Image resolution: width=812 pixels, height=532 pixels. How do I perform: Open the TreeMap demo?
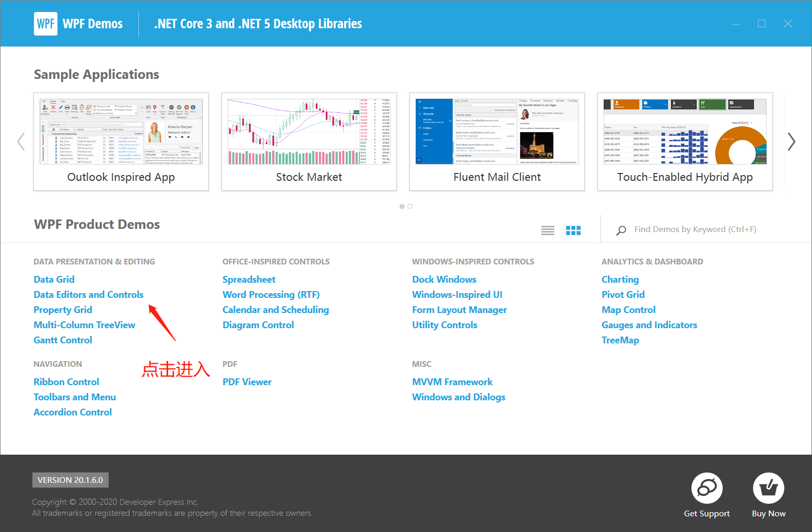point(620,340)
